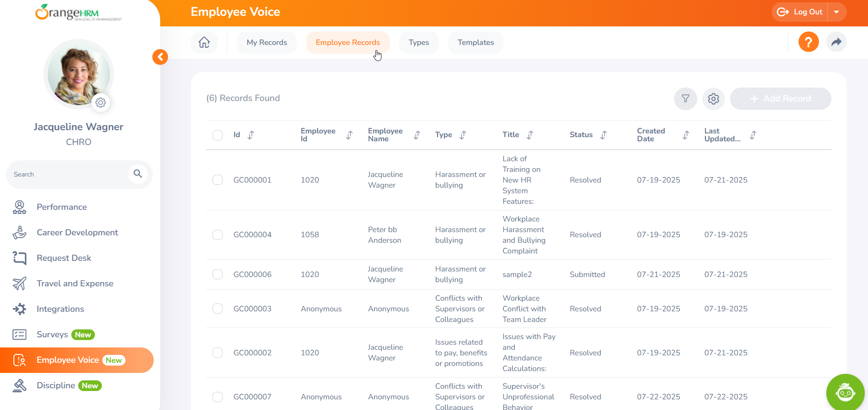Open table settings gear icon
The width and height of the screenshot is (868, 410).
coord(713,99)
